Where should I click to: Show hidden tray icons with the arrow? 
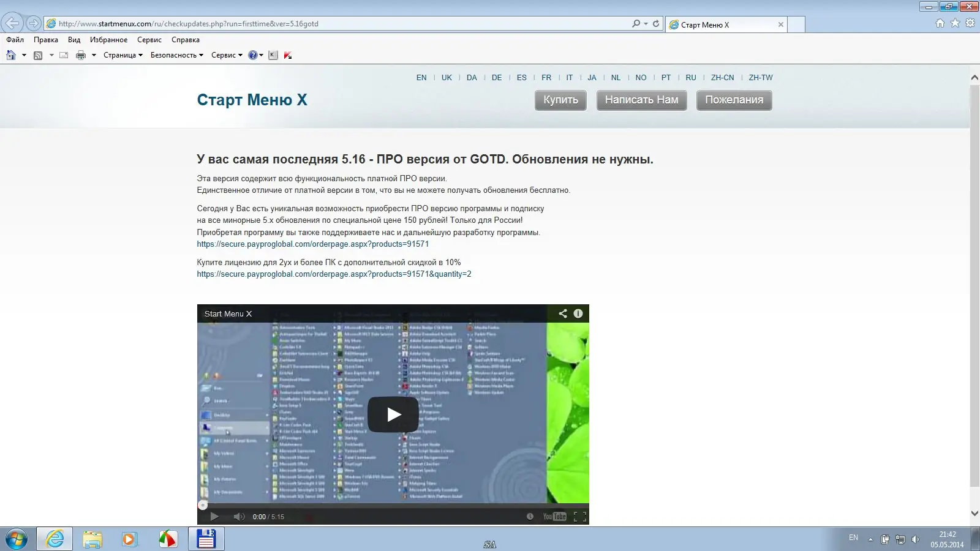tap(870, 539)
